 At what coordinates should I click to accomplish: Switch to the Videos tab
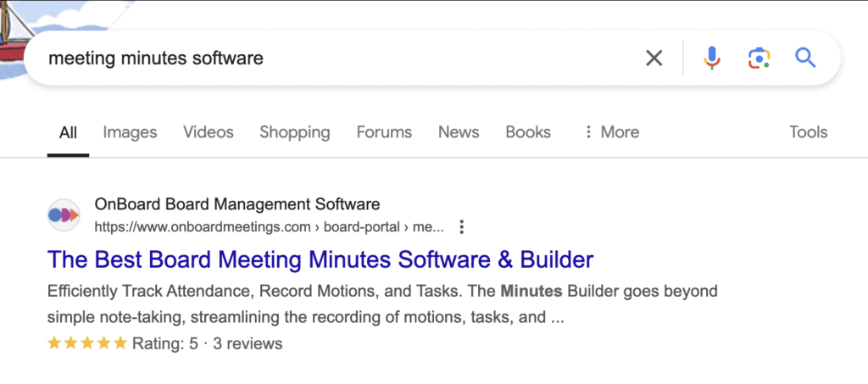click(x=209, y=132)
